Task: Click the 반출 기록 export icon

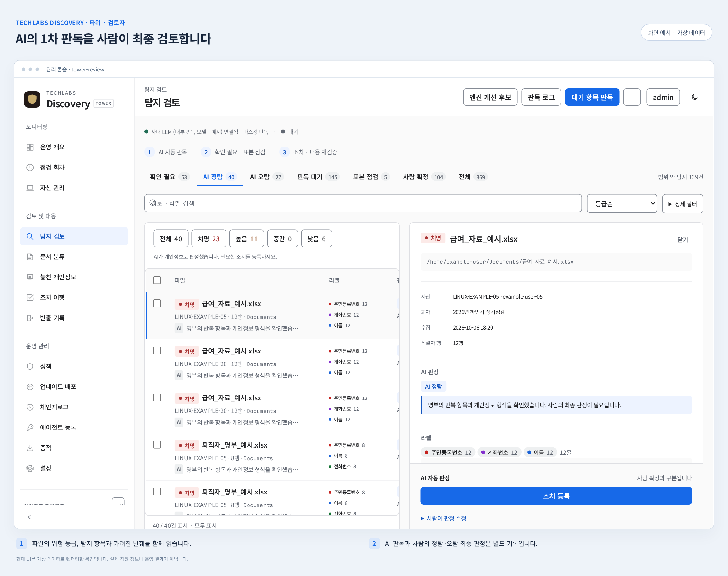Action: coord(30,318)
